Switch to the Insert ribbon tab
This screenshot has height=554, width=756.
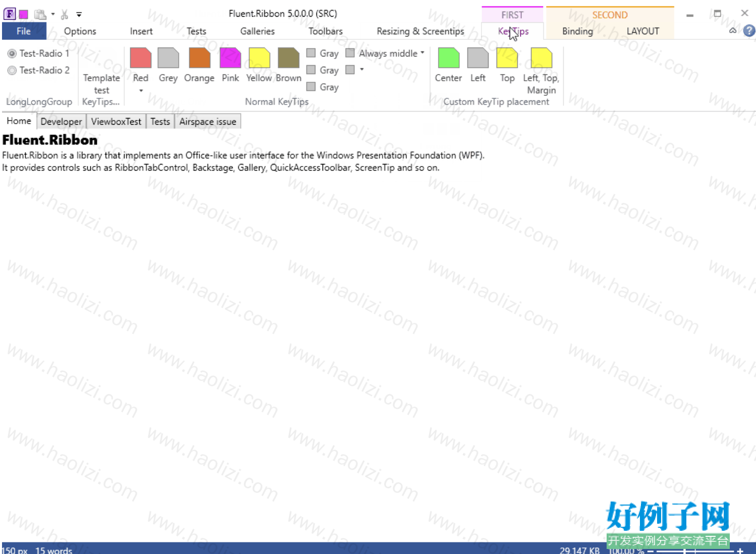pyautogui.click(x=141, y=31)
